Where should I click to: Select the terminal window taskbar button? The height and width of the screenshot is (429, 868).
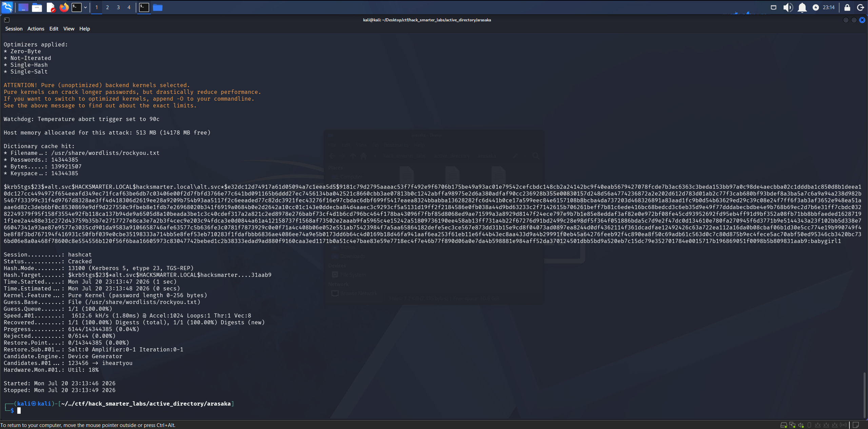click(x=144, y=7)
